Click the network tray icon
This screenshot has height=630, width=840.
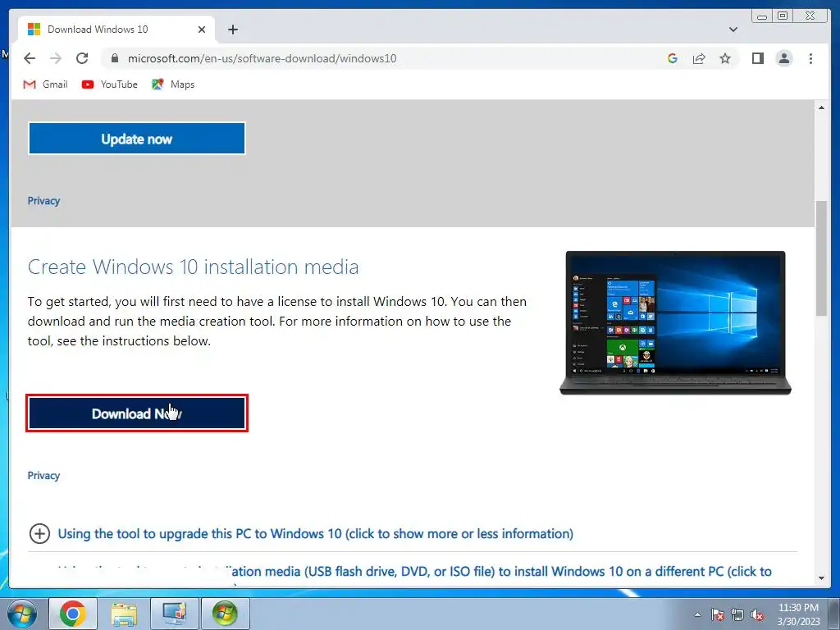[x=737, y=614]
